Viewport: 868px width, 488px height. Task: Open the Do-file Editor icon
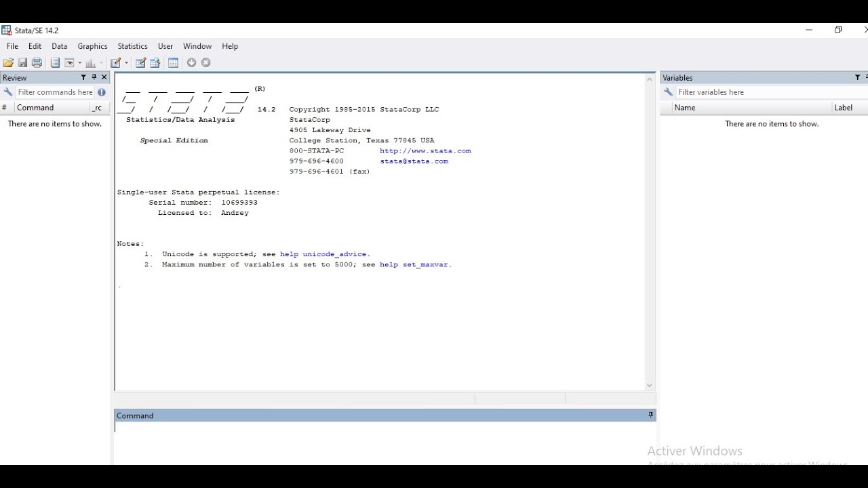[115, 63]
